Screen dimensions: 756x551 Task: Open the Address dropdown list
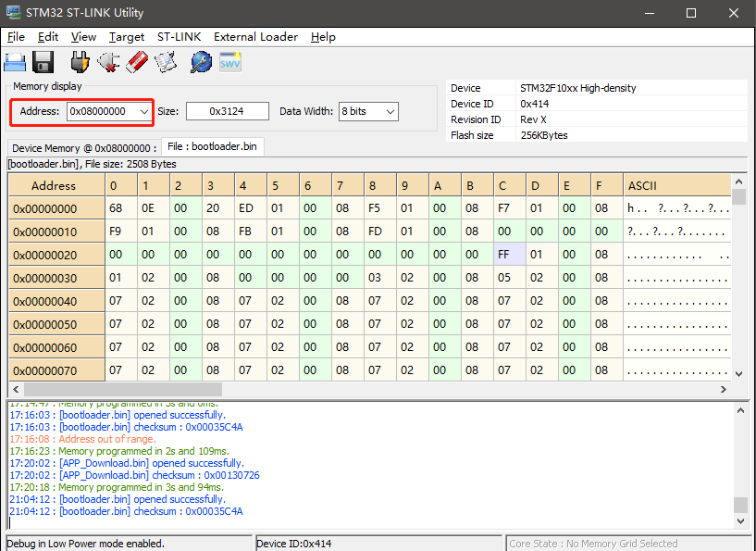[148, 110]
